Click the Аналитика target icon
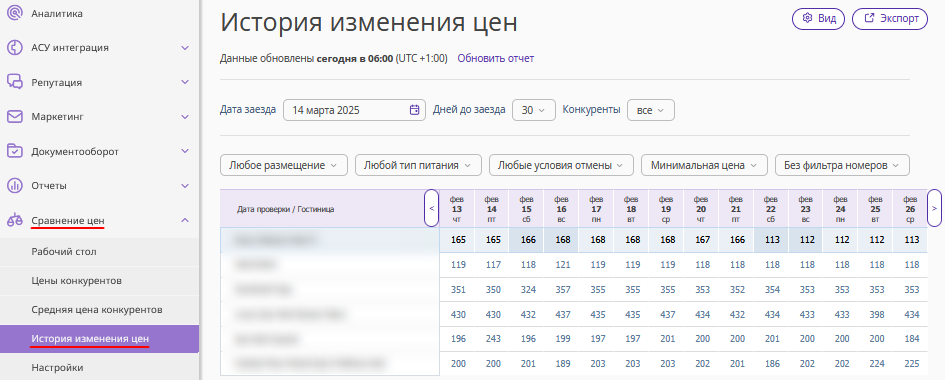Image resolution: width=945 pixels, height=380 pixels. (14, 14)
